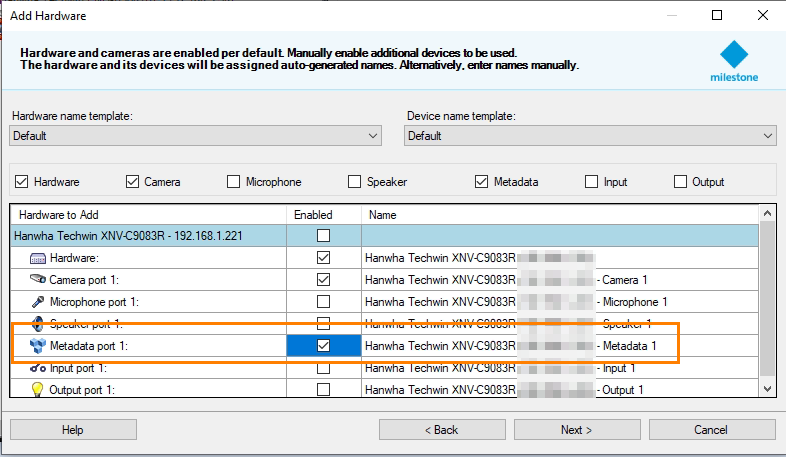The image size is (786, 457).
Task: Maximize the Add Hardware window
Action: pyautogui.click(x=717, y=15)
